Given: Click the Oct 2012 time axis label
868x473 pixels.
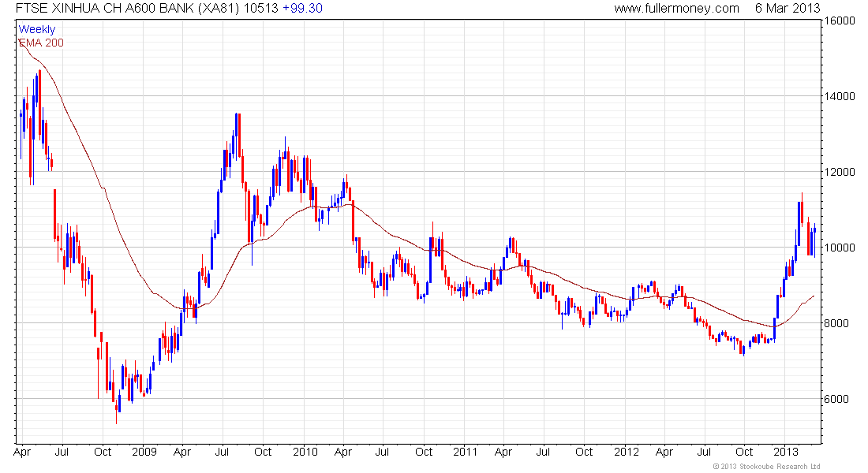Looking at the screenshot, I should [745, 452].
